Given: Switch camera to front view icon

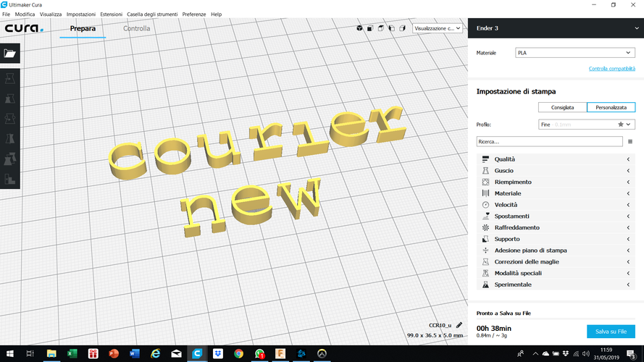Looking at the screenshot, I should (x=370, y=28).
